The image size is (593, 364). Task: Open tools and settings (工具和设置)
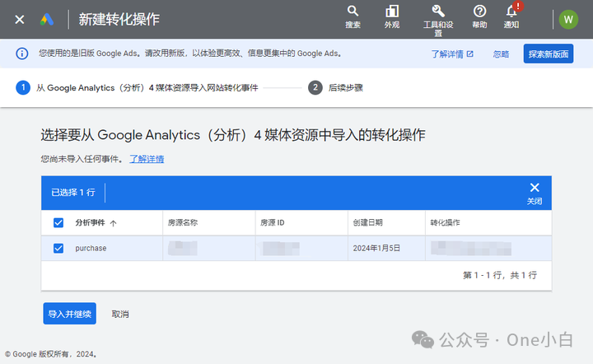[438, 21]
